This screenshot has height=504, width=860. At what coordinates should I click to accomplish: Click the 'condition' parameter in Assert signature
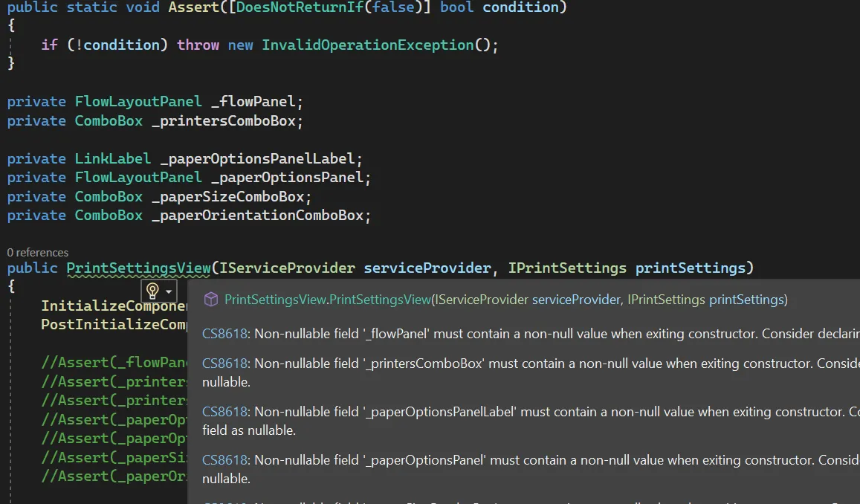520,7
